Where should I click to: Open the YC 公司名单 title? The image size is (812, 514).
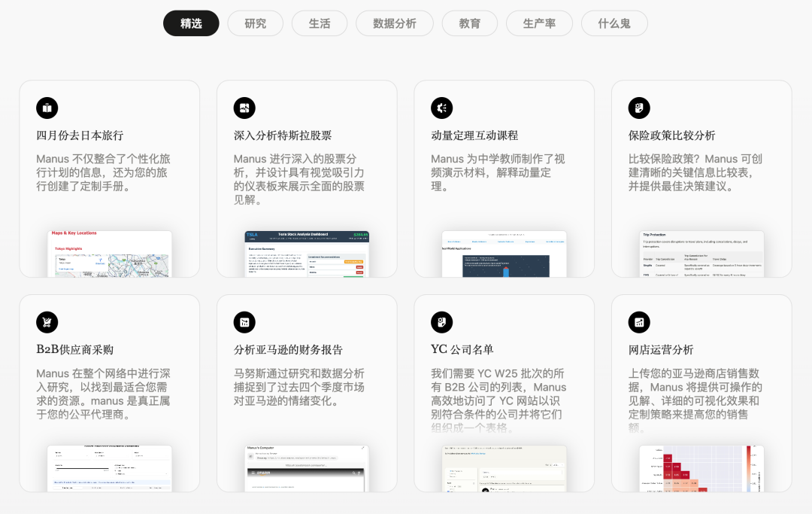point(462,350)
